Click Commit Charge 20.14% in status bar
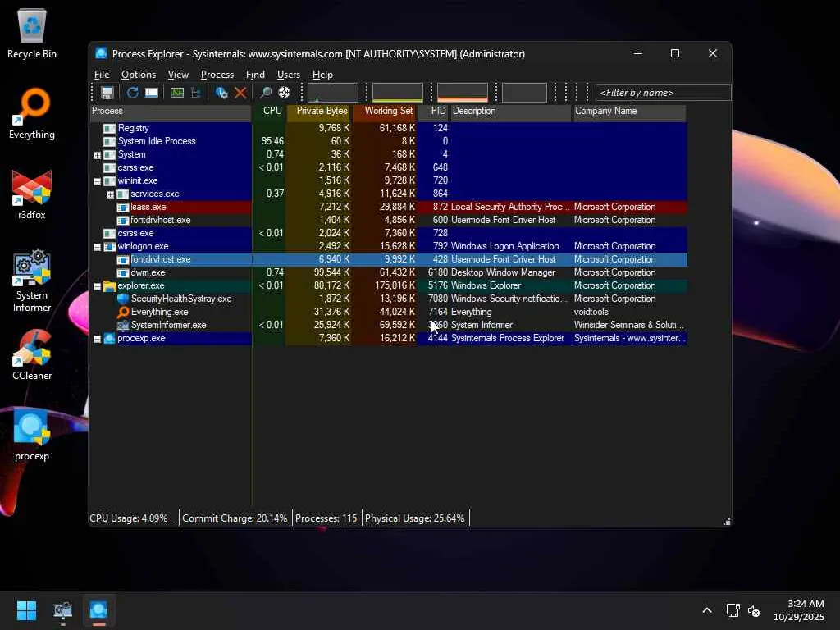This screenshot has width=840, height=630. pyautogui.click(x=235, y=518)
